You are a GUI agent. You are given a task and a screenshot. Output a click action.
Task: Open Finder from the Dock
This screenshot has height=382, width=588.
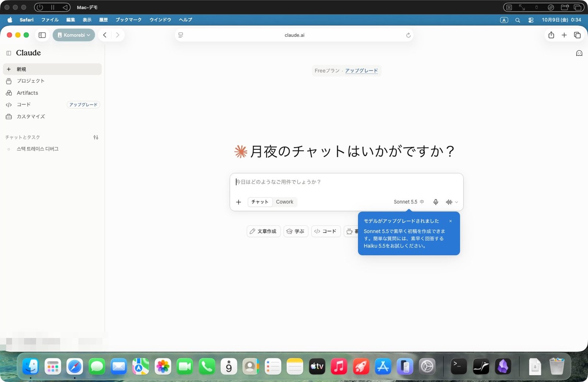click(x=31, y=366)
